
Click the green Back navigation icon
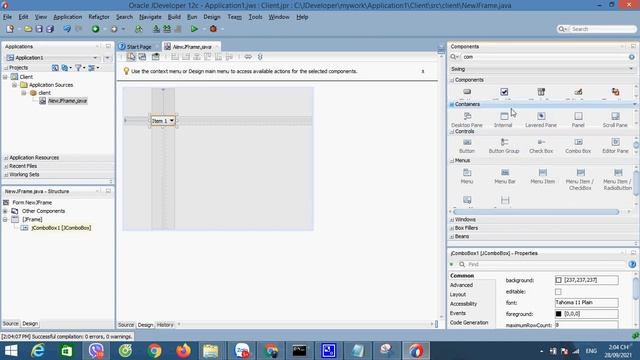pos(95,29)
